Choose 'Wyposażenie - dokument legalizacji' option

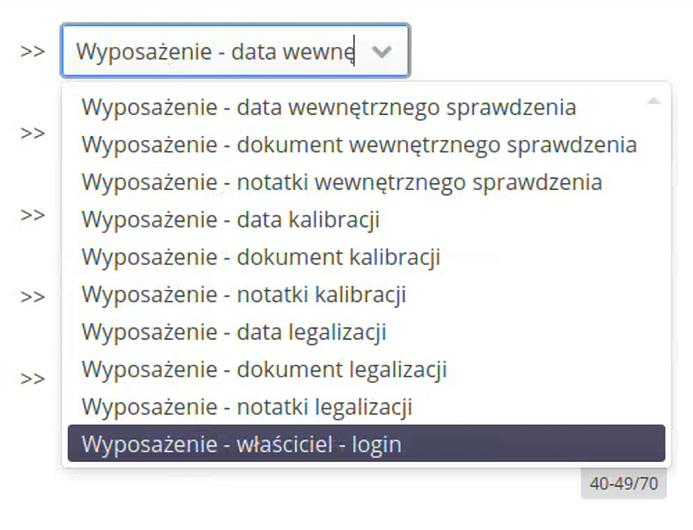coord(264,370)
